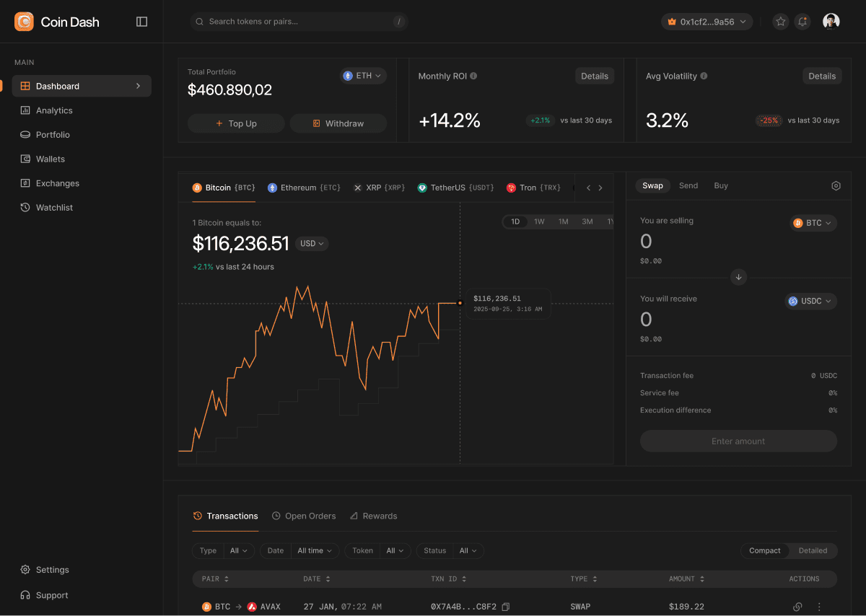The width and height of the screenshot is (866, 616).
Task: Expand the wallet address 0x1cf2...9a56 dropdown
Action: coord(707,22)
